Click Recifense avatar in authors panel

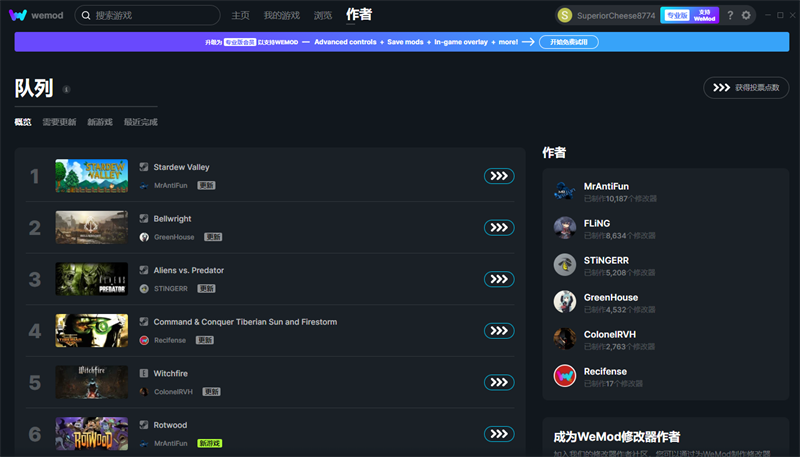tap(565, 376)
